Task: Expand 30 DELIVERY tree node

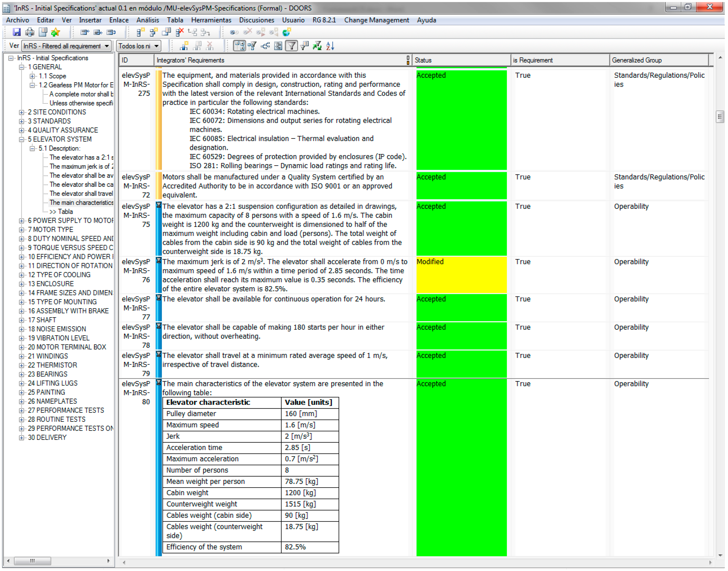Action: [22, 438]
